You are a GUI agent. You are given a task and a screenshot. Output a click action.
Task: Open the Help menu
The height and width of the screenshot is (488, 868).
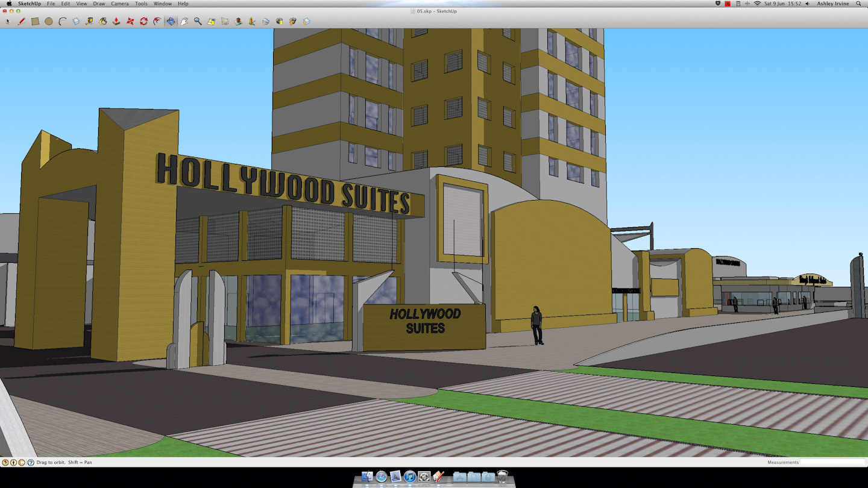pos(183,4)
